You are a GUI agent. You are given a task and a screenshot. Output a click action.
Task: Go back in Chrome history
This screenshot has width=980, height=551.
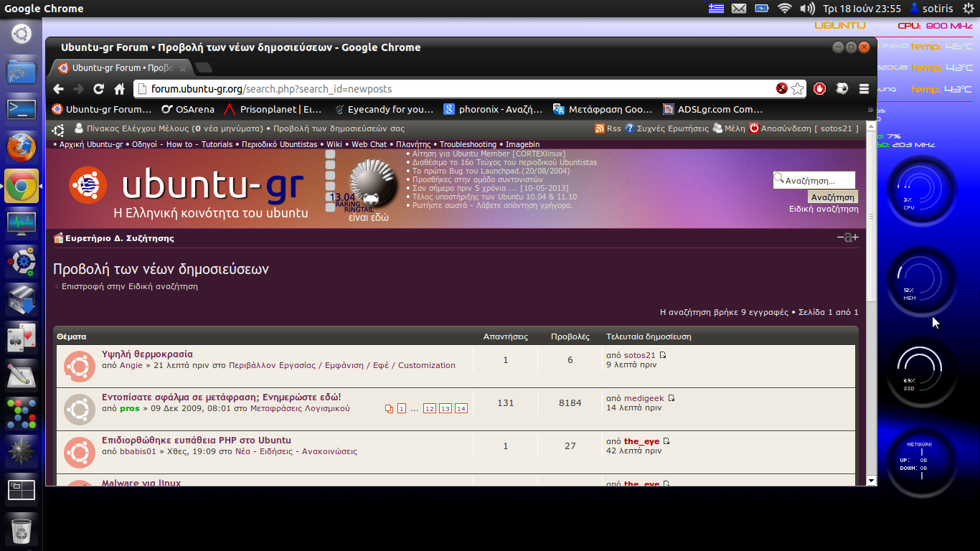(59, 89)
